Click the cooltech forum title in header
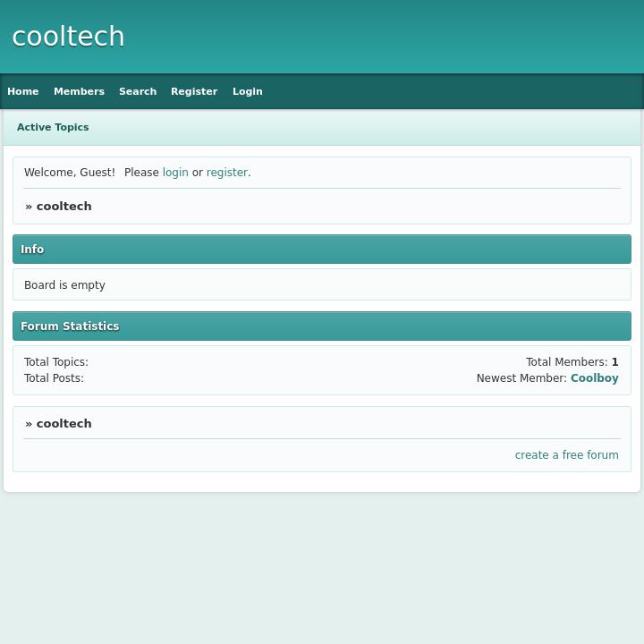The width and height of the screenshot is (644, 644). pos(68,37)
